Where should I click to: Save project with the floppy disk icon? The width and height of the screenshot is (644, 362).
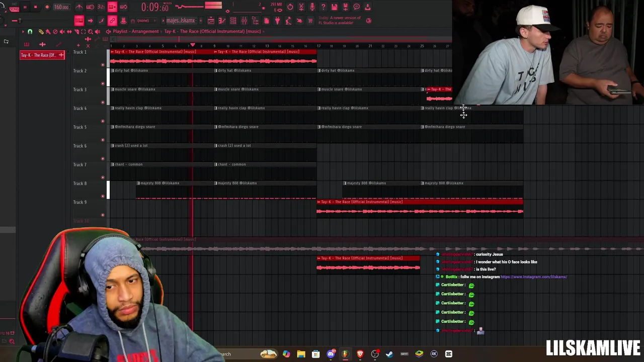point(334,7)
